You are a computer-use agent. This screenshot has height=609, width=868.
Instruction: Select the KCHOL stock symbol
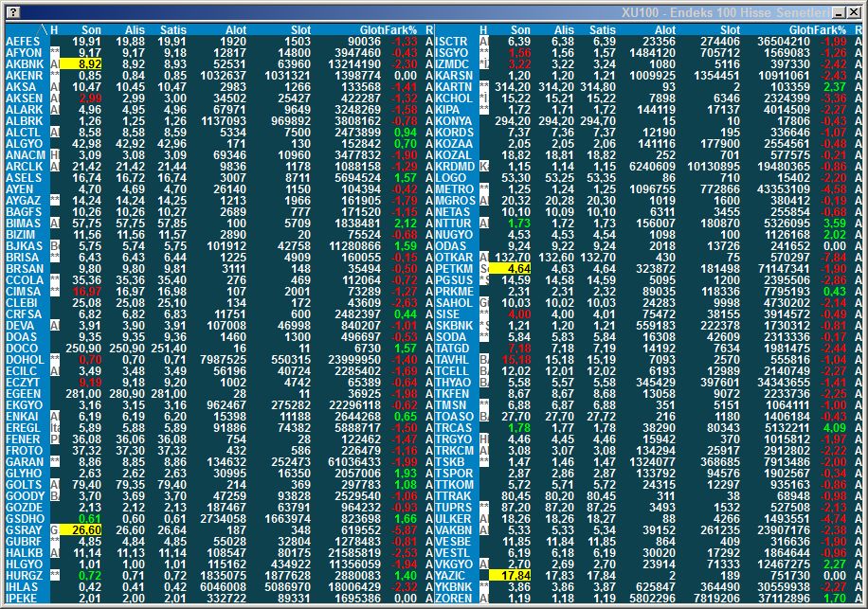pyautogui.click(x=454, y=99)
